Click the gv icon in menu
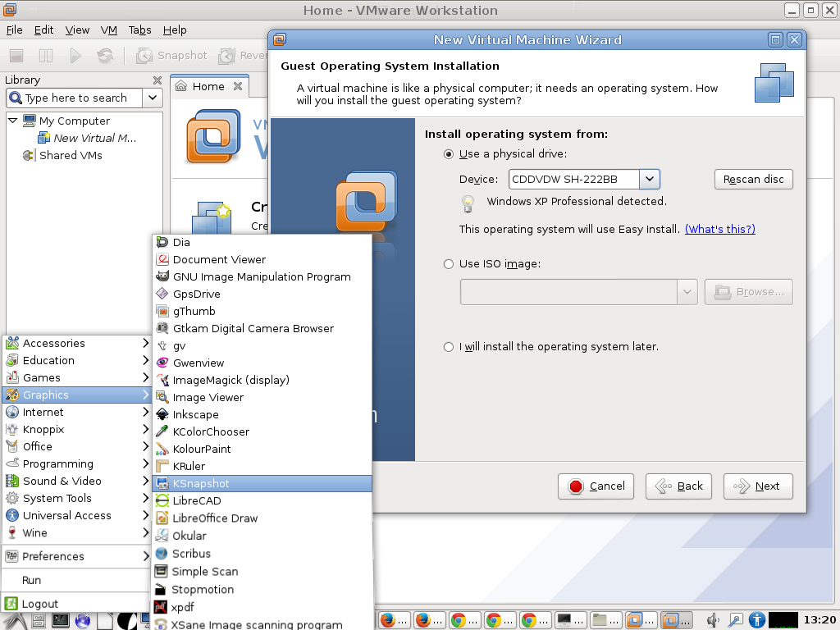This screenshot has width=840, height=630. (162, 345)
